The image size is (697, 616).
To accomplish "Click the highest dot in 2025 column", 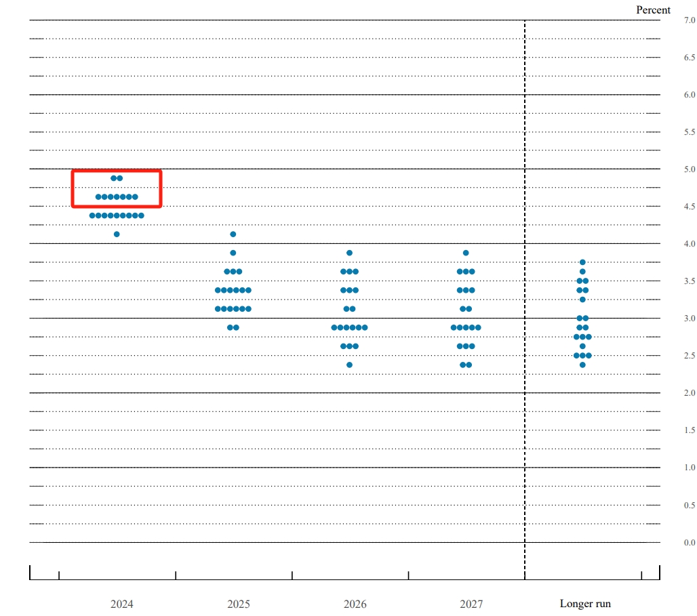I will (x=233, y=234).
